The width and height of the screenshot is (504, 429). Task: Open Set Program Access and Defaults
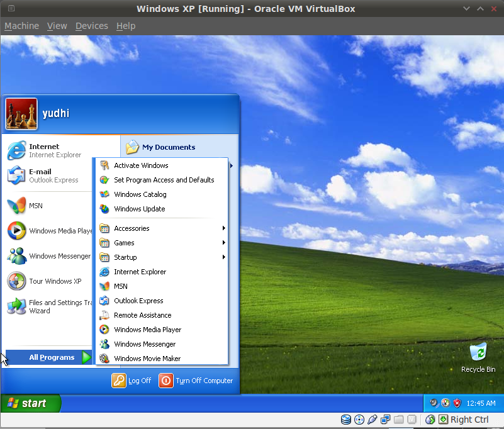pos(162,180)
